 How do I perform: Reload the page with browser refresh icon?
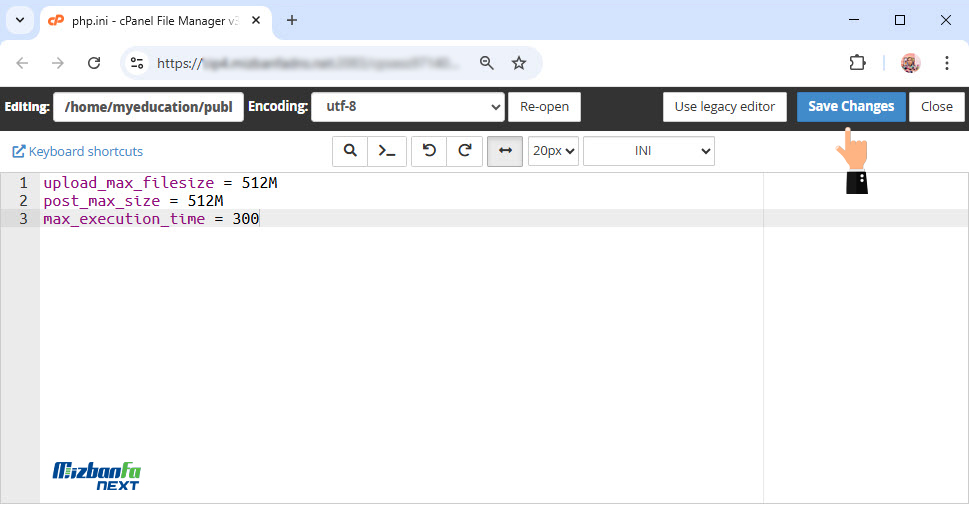(94, 63)
